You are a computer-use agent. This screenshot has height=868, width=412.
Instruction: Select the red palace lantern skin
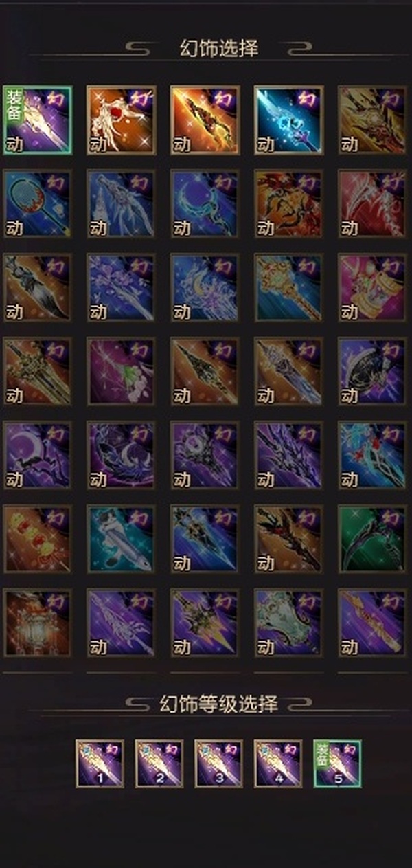38,623
